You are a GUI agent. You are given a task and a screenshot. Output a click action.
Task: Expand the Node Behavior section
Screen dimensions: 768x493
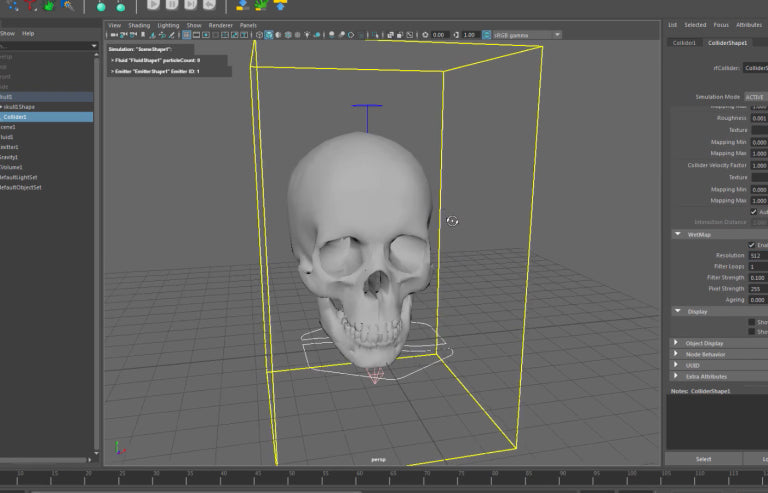click(676, 354)
